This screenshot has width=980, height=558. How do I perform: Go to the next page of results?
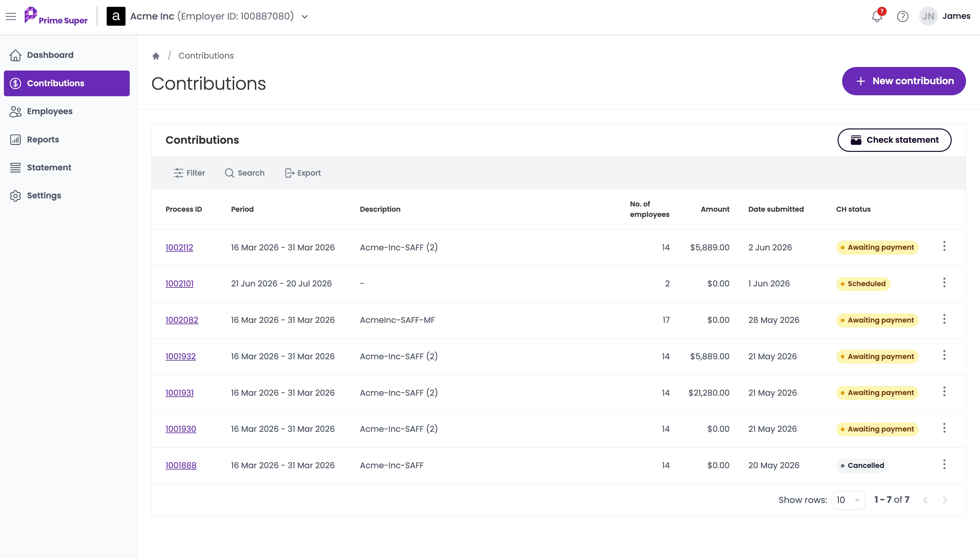(945, 500)
